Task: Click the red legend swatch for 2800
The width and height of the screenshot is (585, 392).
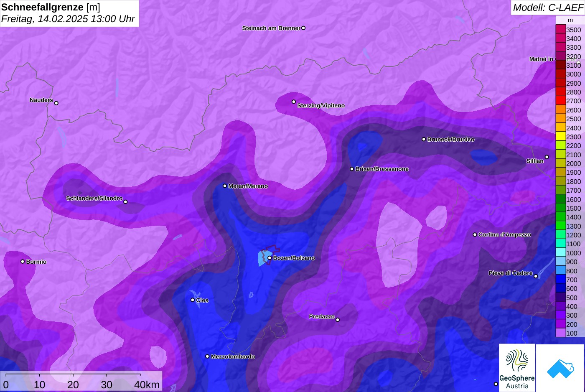Action: coord(560,92)
